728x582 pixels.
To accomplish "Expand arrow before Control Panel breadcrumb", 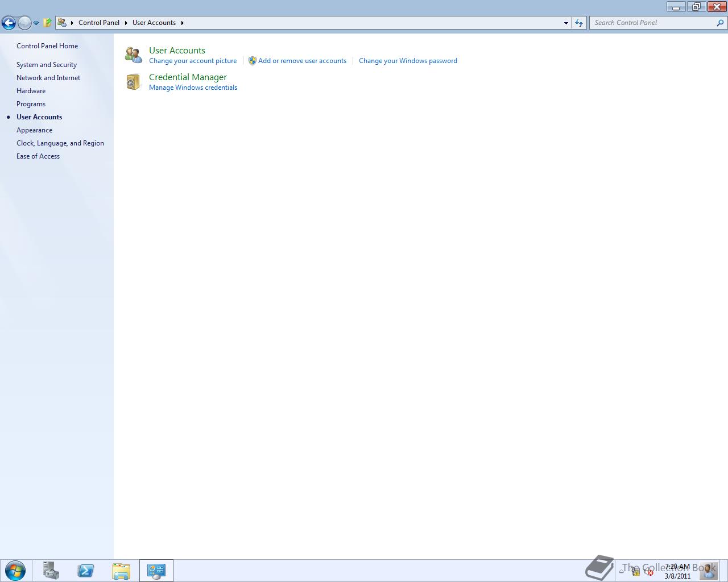I will point(72,23).
